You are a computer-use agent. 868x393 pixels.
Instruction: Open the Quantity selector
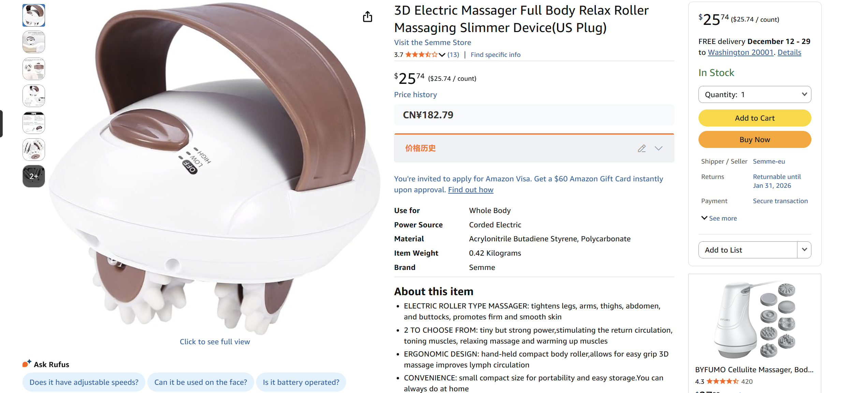coord(754,94)
